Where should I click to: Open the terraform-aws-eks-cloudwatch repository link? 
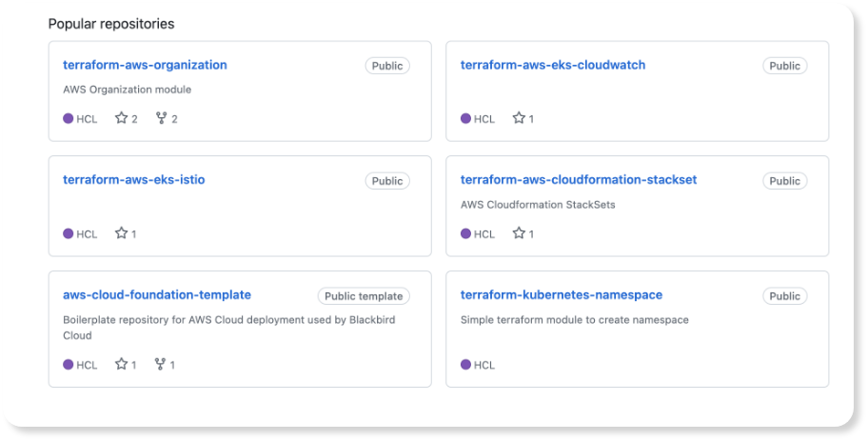(x=553, y=65)
